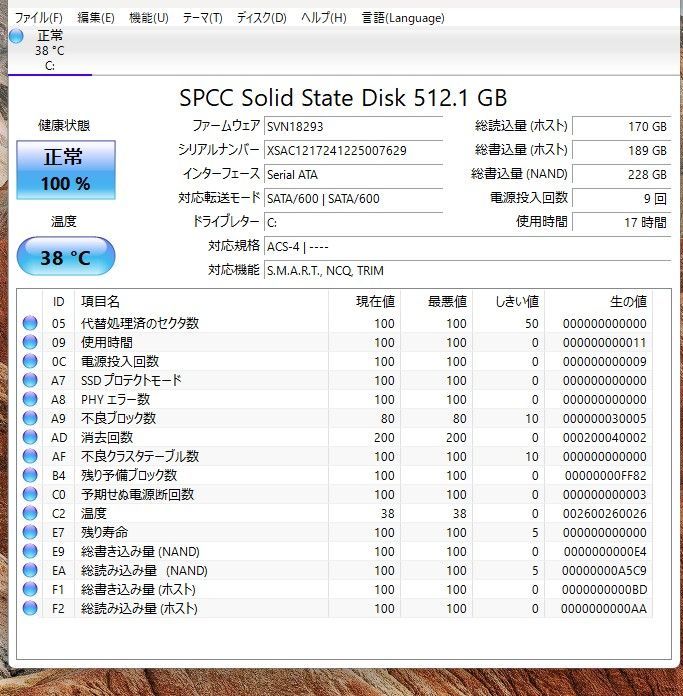Click the ID column header
Screen dimensions: 683x696
[x=59, y=302]
